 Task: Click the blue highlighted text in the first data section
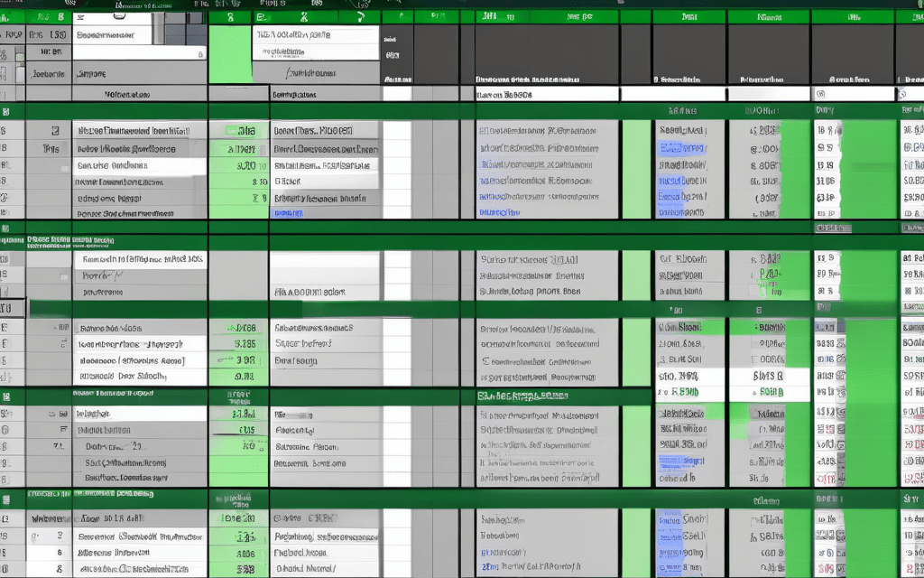(x=288, y=213)
